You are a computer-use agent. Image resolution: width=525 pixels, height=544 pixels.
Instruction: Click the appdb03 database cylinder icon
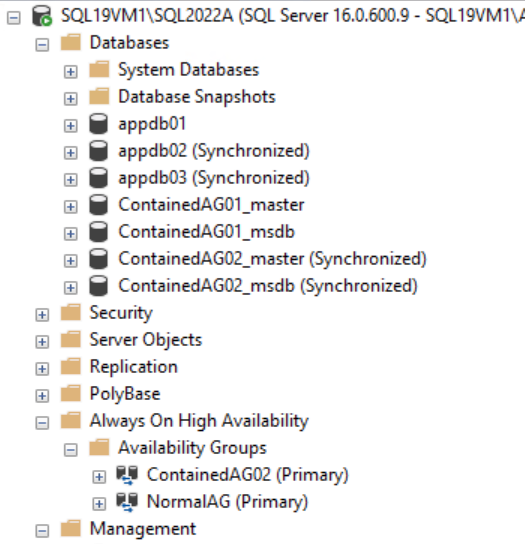pos(99,178)
